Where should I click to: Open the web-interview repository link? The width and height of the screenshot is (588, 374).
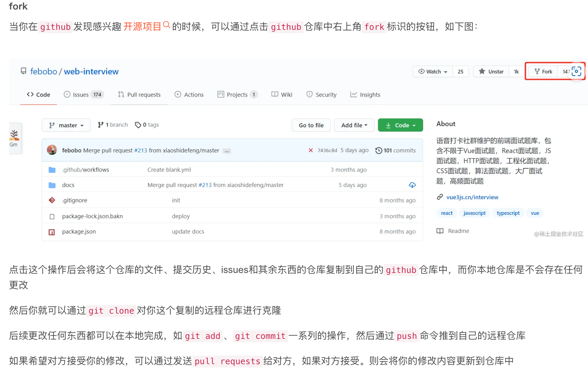pos(91,72)
